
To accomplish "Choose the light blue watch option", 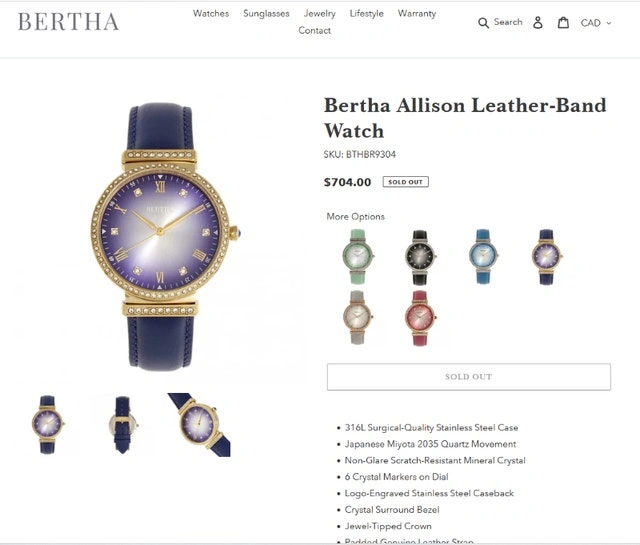I will point(483,256).
